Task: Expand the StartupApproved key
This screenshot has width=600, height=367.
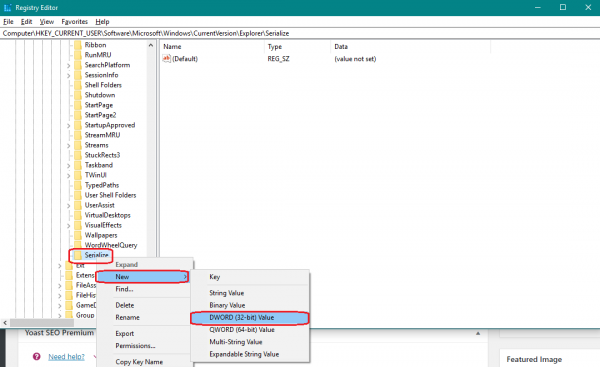Action: coord(68,126)
